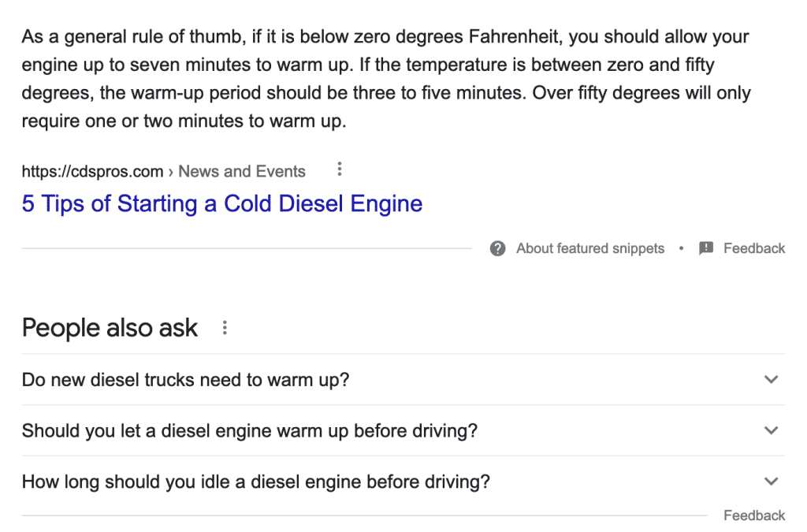807x532 pixels.
Task: Click the question mark help icon
Action: tap(497, 248)
